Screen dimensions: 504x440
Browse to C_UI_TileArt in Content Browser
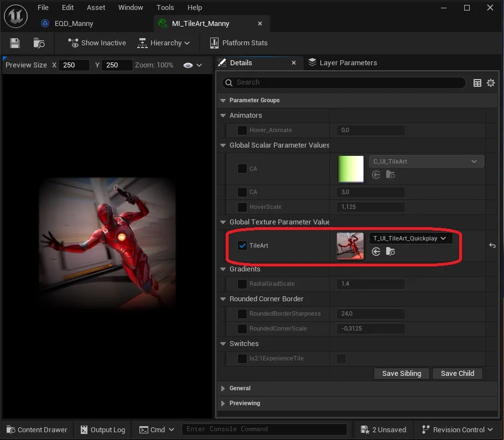(390, 175)
